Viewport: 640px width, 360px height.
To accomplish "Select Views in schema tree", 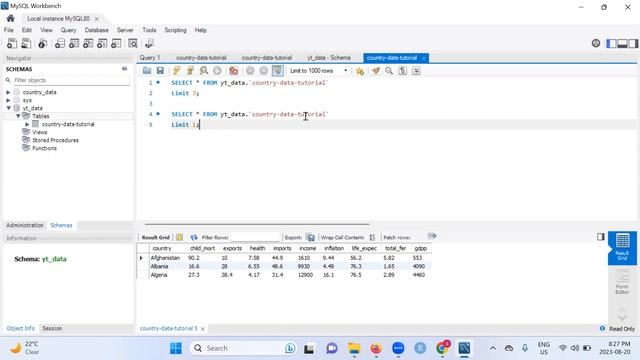I will 40,132.
